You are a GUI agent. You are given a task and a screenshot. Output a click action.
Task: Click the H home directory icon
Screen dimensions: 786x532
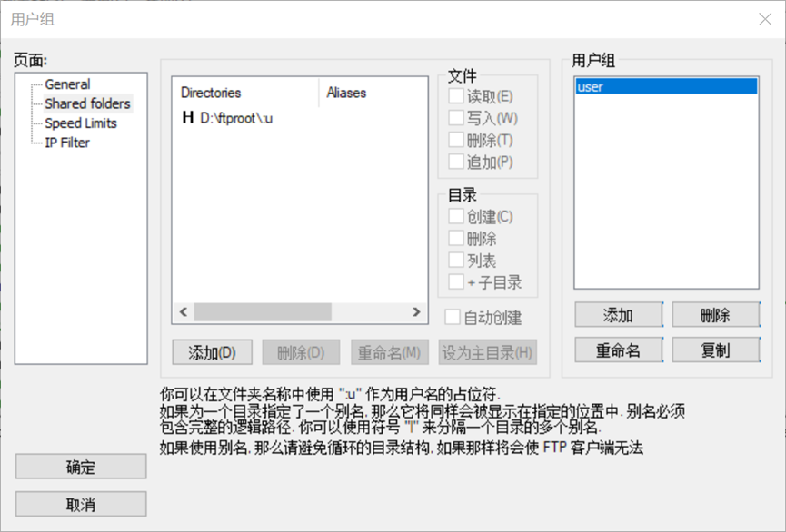pos(188,117)
